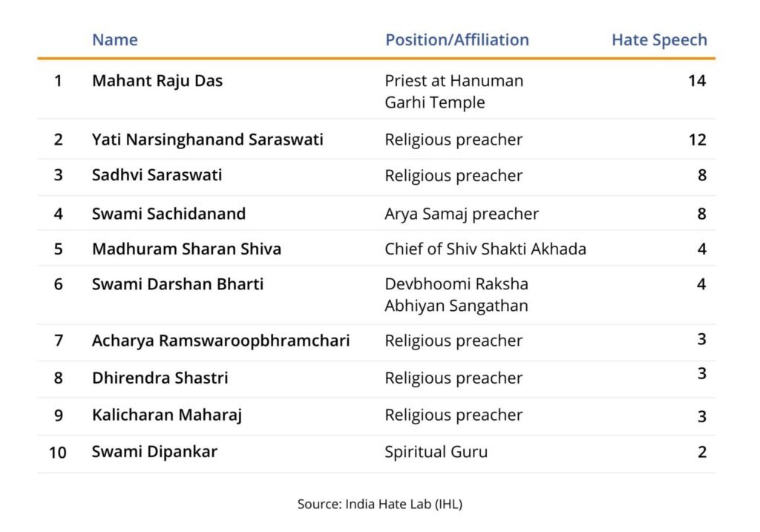
Task: Click the Hate Speech column header
Action: click(x=658, y=40)
